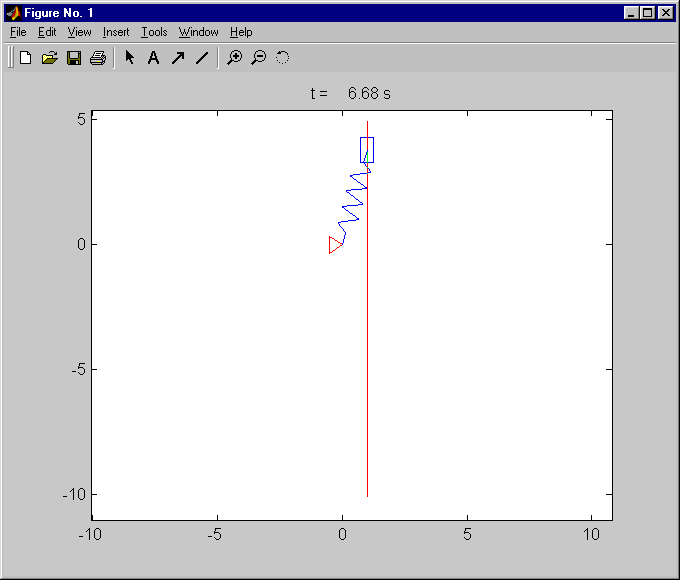Select the Add Text 'A' tool
This screenshot has height=580, width=680.
click(x=154, y=58)
